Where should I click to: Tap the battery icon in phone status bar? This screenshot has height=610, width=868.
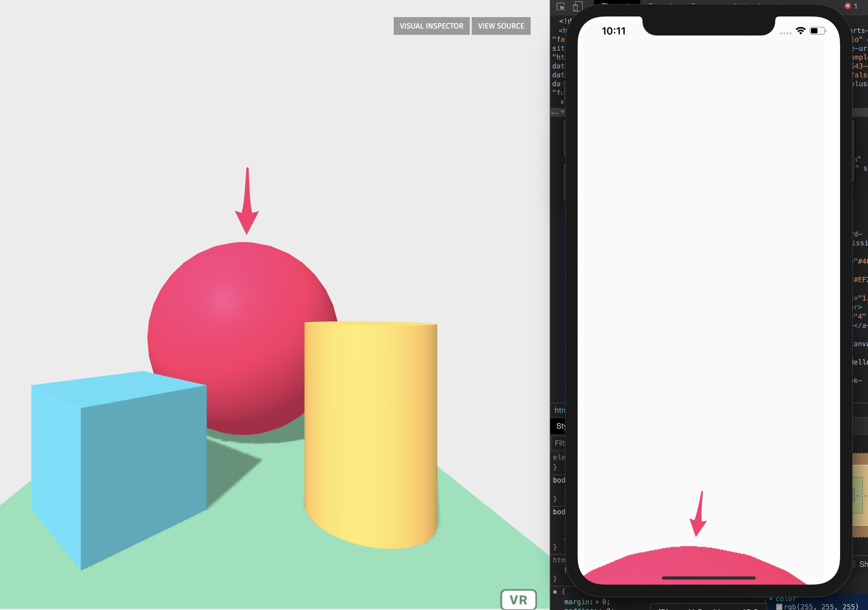coord(818,31)
